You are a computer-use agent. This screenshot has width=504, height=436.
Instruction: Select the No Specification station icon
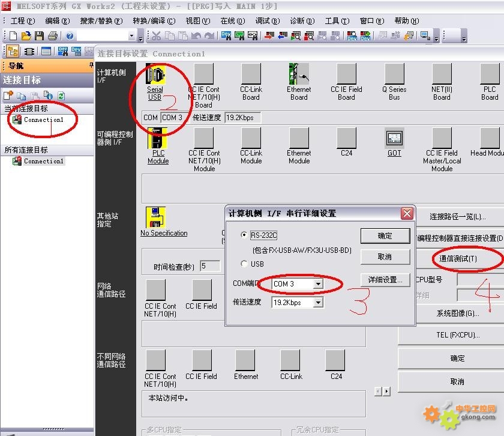point(155,217)
